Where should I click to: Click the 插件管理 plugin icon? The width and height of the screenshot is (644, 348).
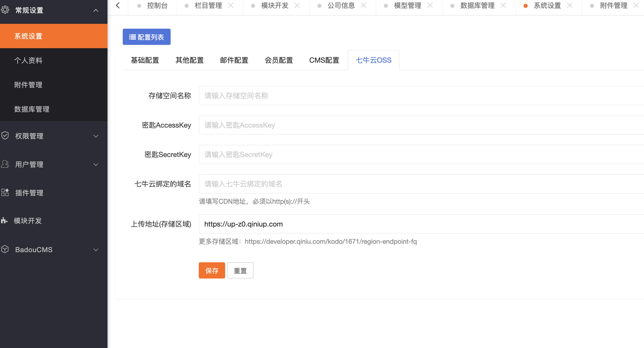(5, 193)
